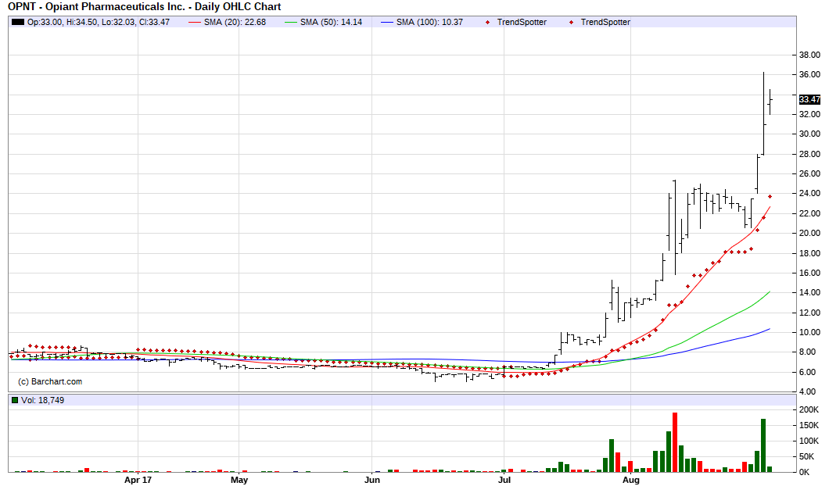Click the tallest red volume bar
The height and width of the screenshot is (504, 829).
click(675, 442)
